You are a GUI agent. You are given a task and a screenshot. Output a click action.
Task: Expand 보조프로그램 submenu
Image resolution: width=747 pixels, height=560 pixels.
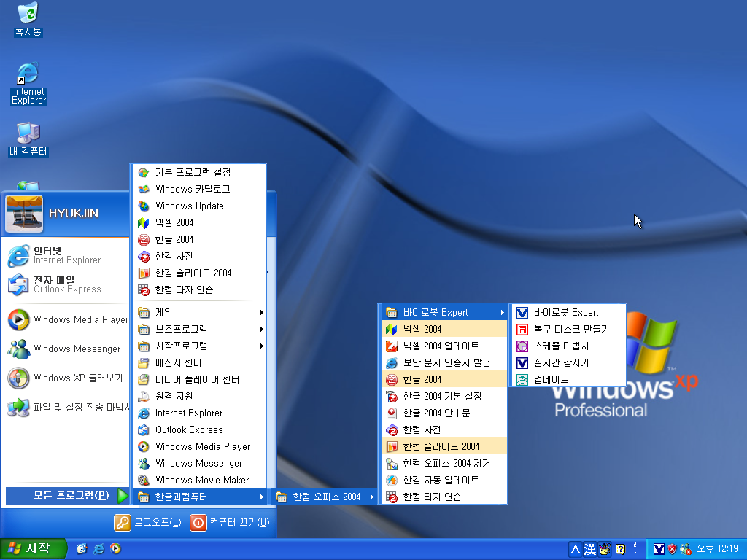(198, 329)
